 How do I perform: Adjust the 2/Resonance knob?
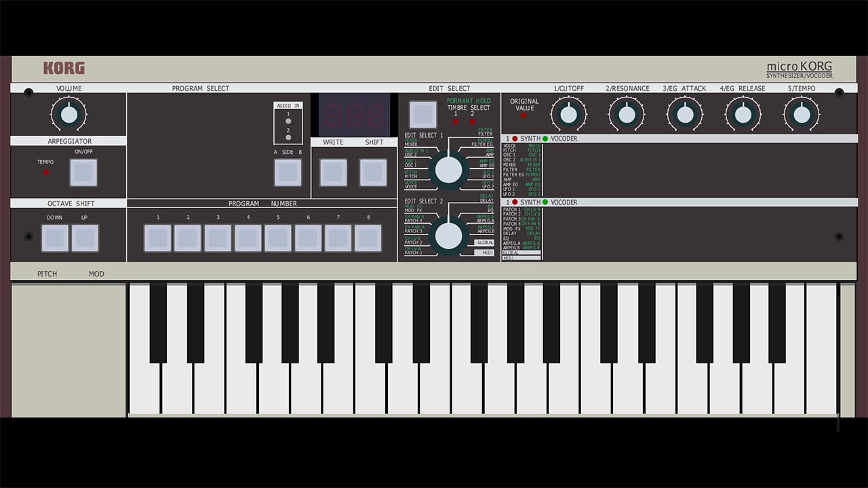pos(627,114)
